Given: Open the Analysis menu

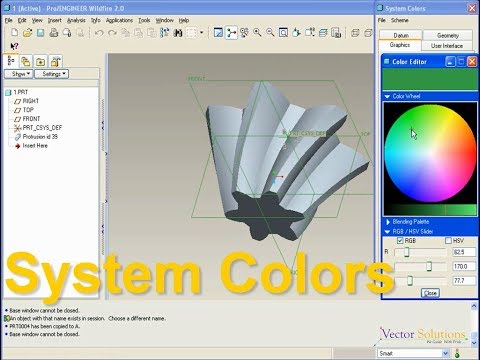Looking at the screenshot, I should (76, 20).
